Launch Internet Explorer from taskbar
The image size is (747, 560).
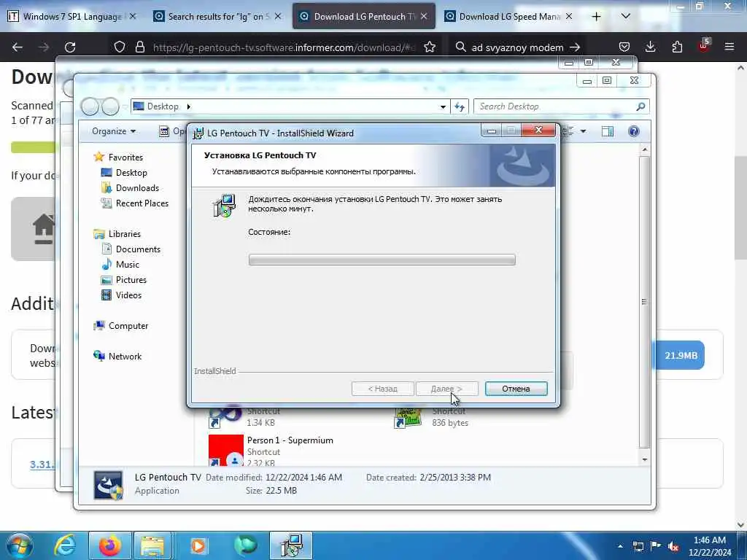[65, 545]
